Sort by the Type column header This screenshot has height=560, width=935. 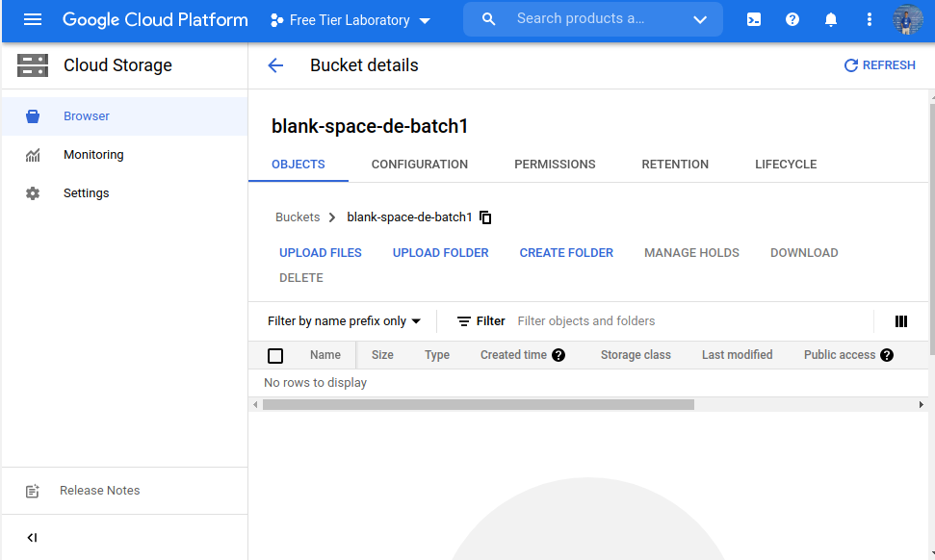(x=437, y=355)
